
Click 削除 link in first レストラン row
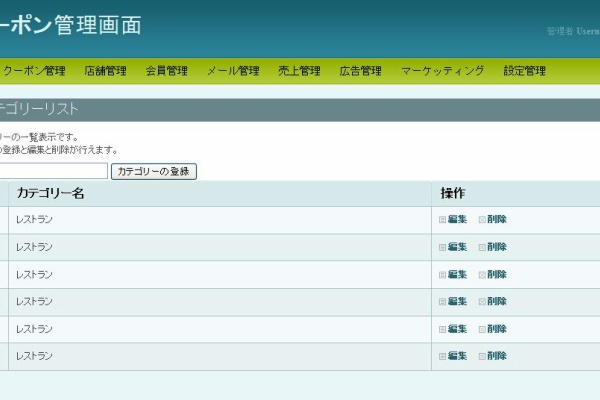(497, 219)
